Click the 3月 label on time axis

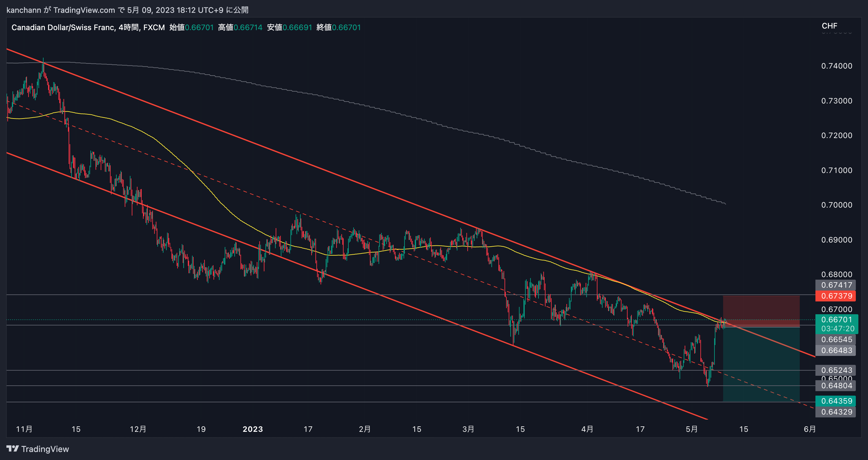click(468, 429)
